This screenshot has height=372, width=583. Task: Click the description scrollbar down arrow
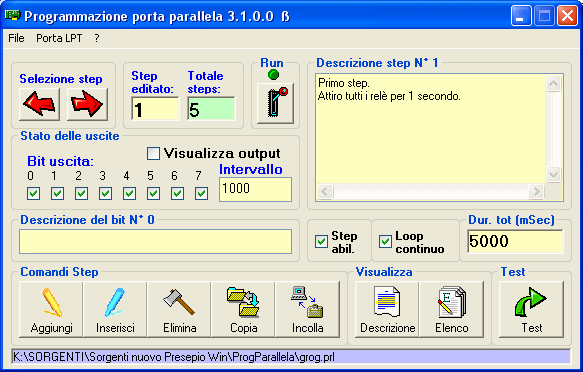553,174
